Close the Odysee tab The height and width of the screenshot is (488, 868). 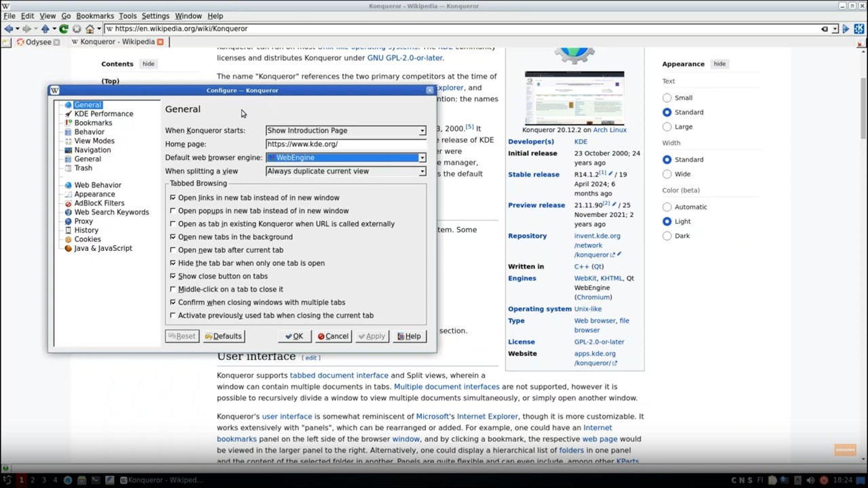tap(56, 42)
